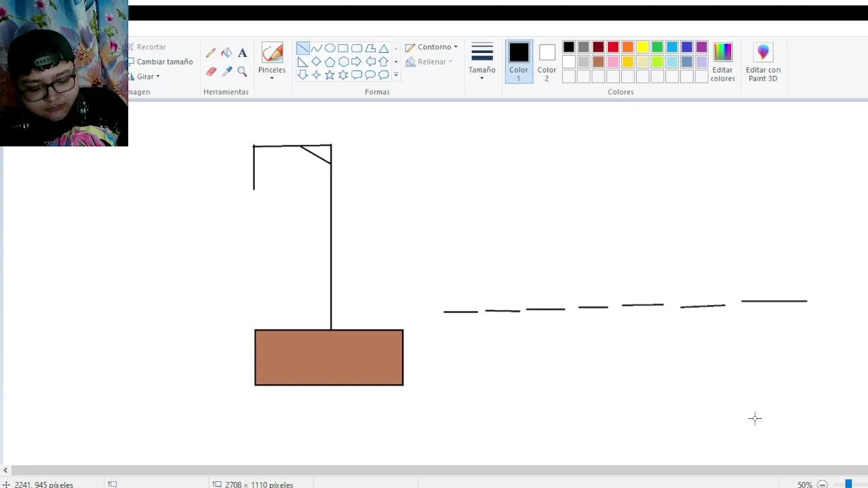Select the Magnifier zoom tool

click(242, 71)
